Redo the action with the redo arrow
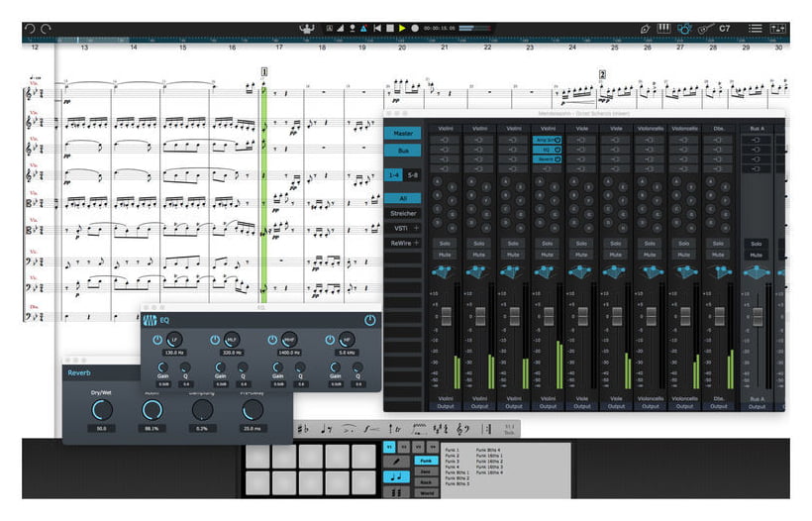This screenshot has height=521, width=812. click(47, 29)
